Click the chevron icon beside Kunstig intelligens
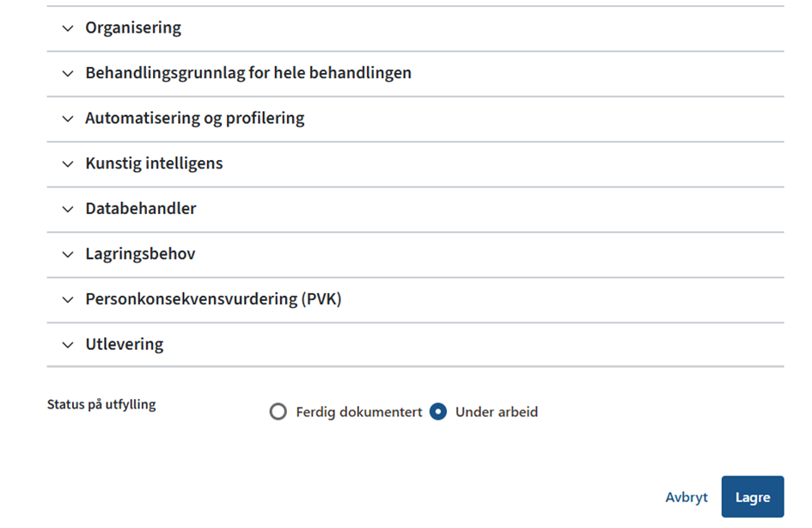 point(68,164)
